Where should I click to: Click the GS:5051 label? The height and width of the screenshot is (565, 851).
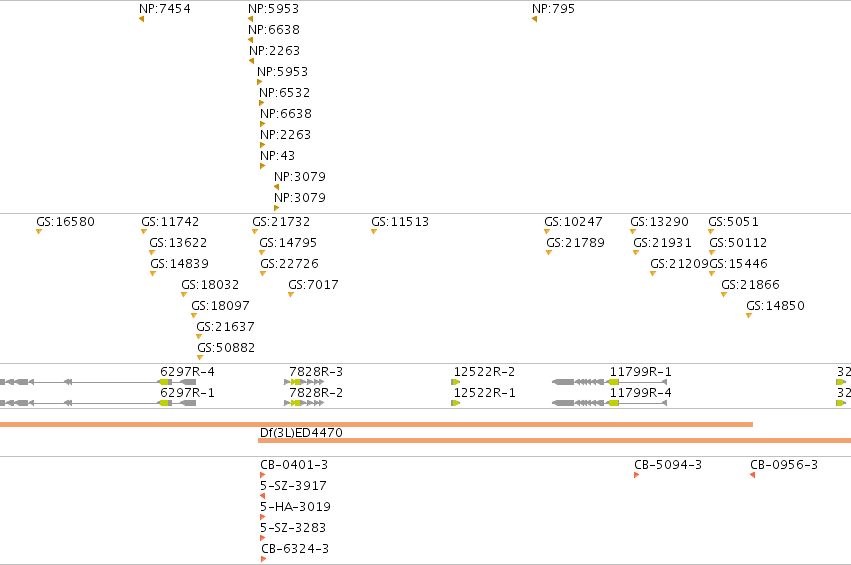coord(733,222)
